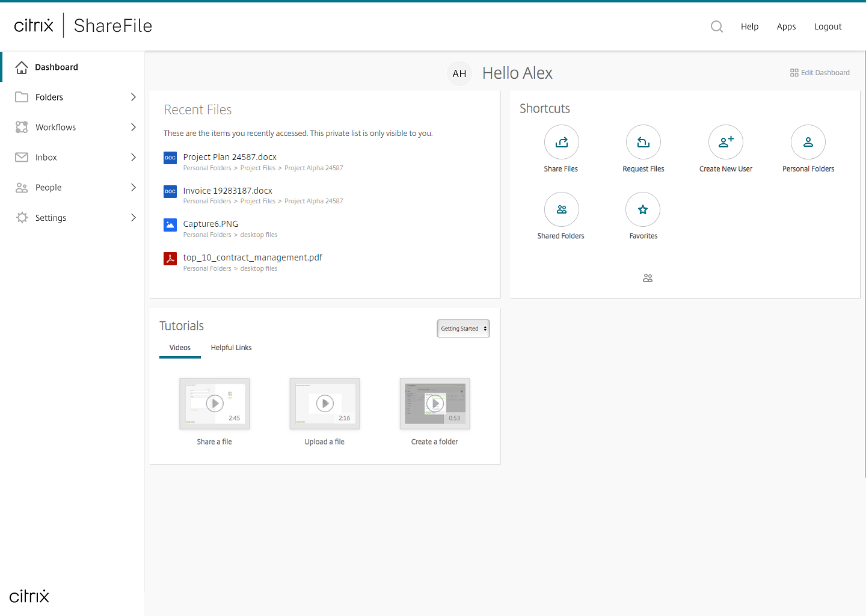The image size is (866, 616).
Task: Open the Help menu in header
Action: click(749, 26)
